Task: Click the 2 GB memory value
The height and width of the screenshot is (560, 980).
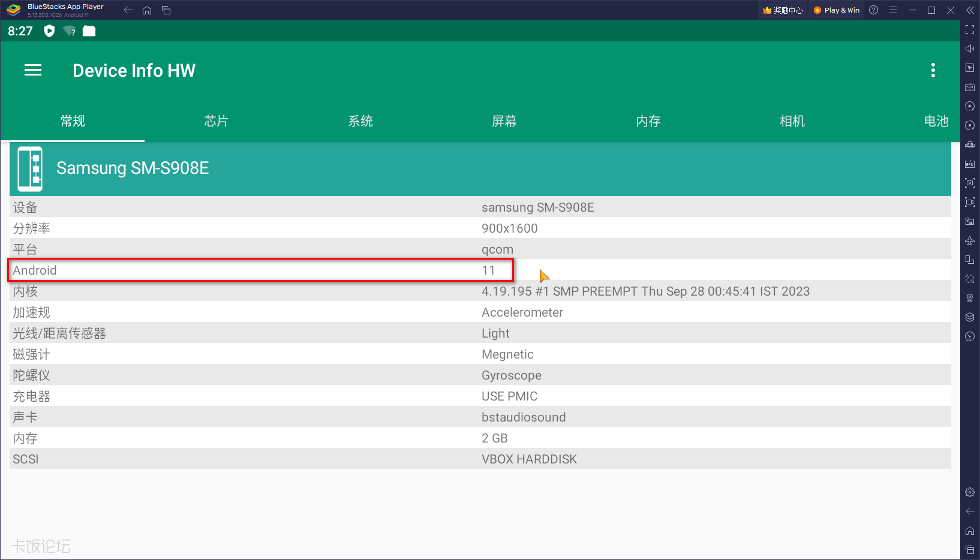Action: point(495,438)
